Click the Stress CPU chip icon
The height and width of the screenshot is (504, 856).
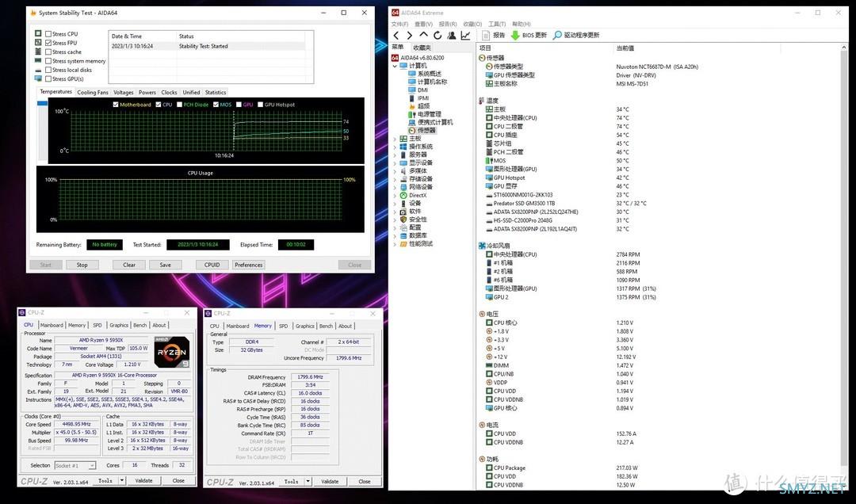pos(38,33)
